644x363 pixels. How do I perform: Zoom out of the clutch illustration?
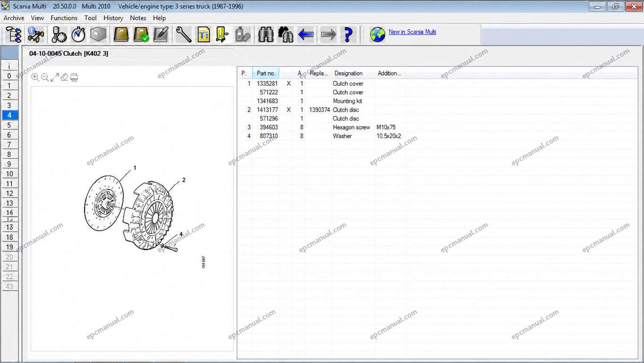pyautogui.click(x=45, y=77)
